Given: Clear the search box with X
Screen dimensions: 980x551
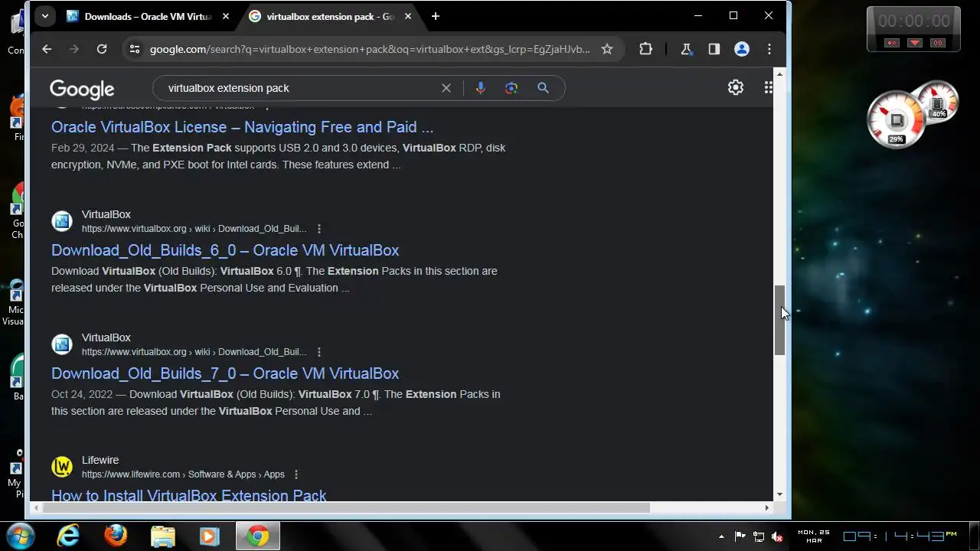Looking at the screenshot, I should coord(446,88).
